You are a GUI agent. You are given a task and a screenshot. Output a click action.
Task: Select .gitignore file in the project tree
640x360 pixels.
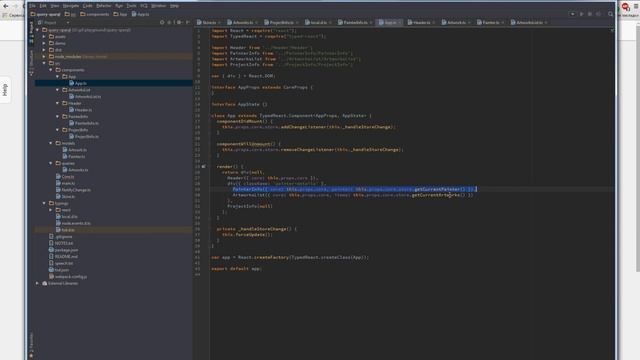click(61, 237)
